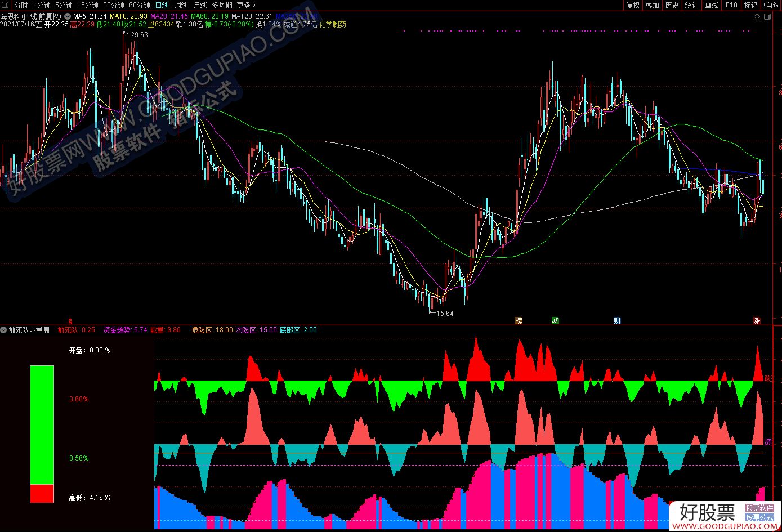Click the red portion of the bar
The width and height of the screenshot is (782, 532).
point(42,494)
